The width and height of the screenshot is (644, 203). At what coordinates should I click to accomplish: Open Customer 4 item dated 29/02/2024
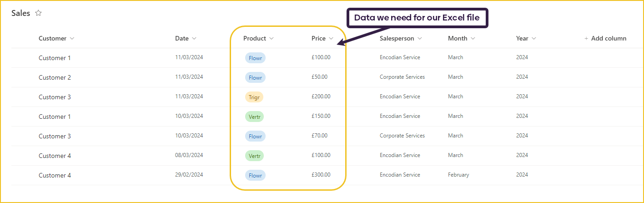pyautogui.click(x=55, y=175)
